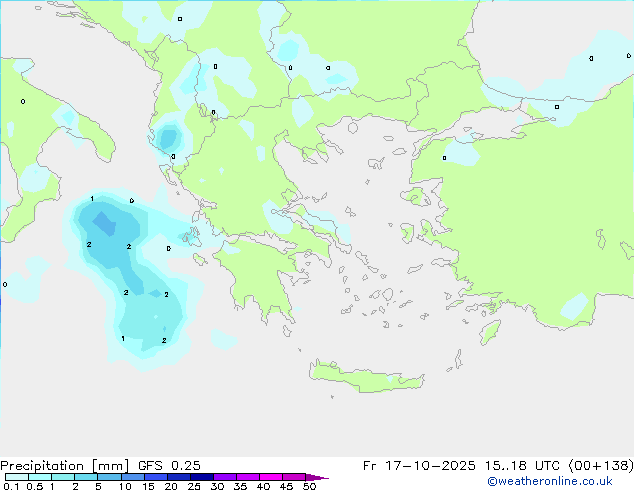Select the 2–5 mm legend swatch

click(86, 477)
